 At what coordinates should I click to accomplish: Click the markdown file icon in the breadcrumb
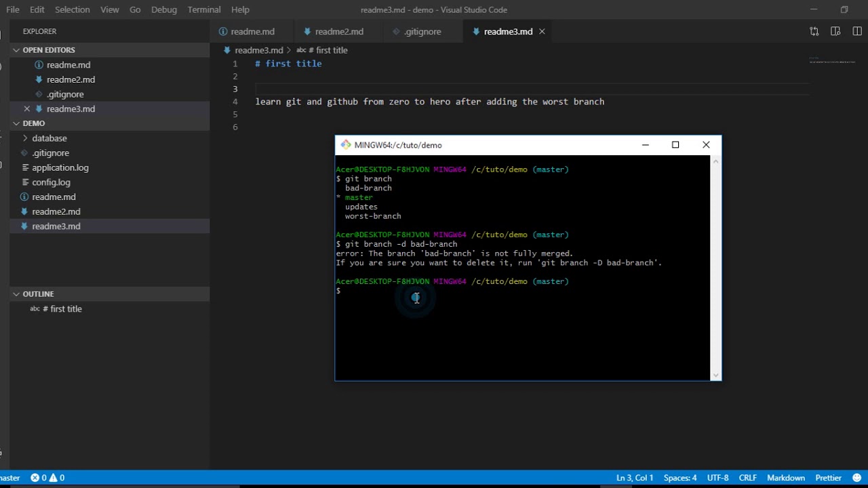tap(227, 50)
